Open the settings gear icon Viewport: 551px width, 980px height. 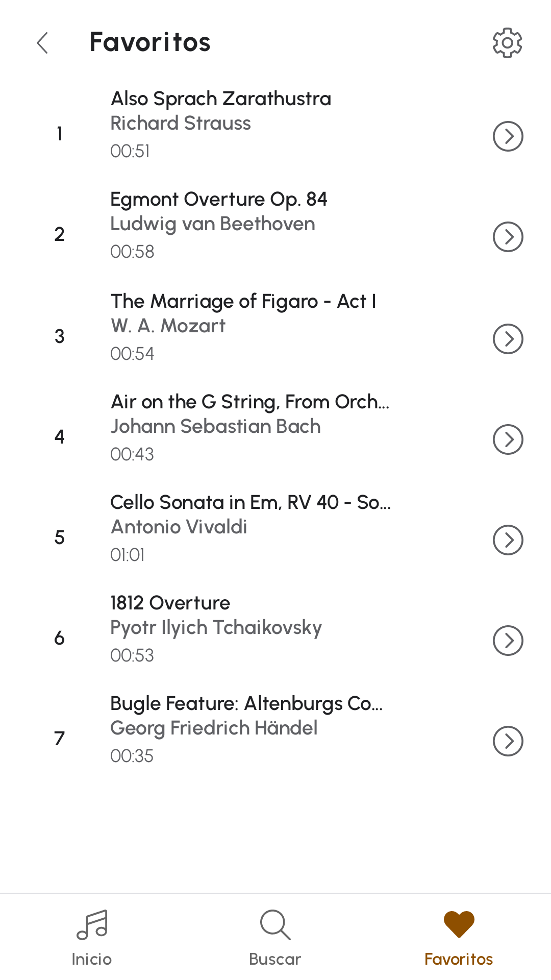tap(507, 42)
